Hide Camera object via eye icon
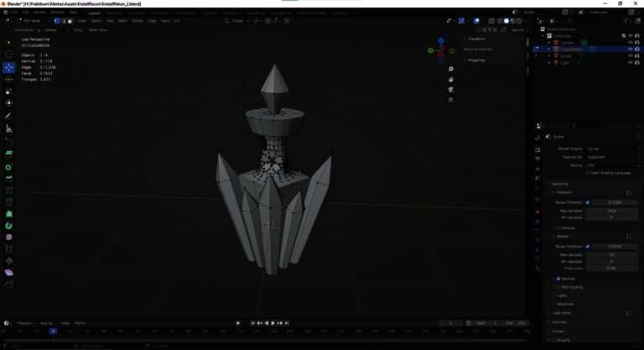This screenshot has width=644, height=350. (x=630, y=42)
